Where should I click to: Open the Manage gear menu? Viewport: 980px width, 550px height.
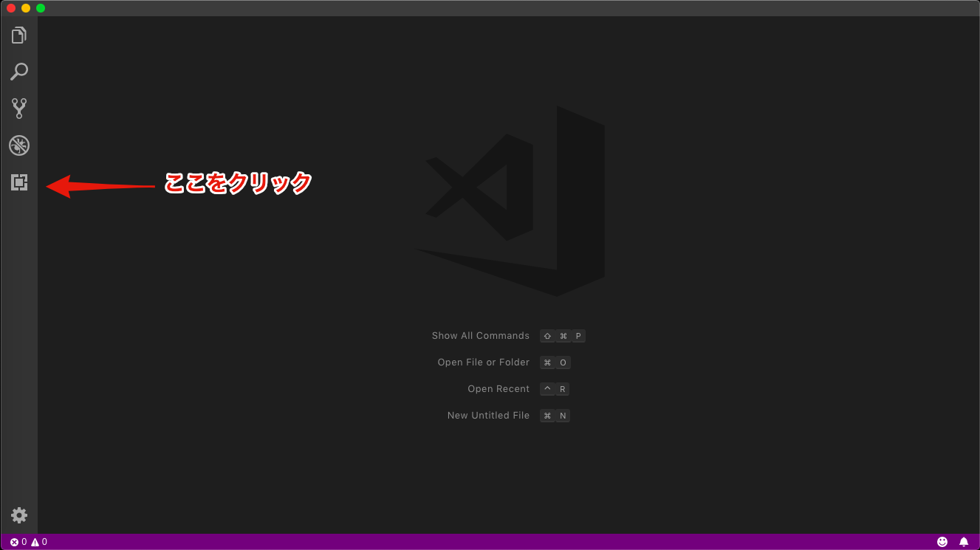tap(19, 515)
